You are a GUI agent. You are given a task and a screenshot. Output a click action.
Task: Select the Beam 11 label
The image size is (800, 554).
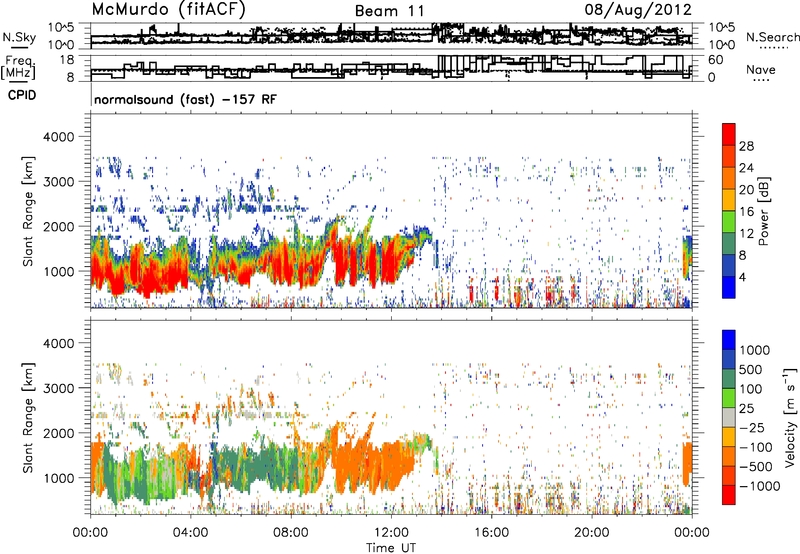[x=389, y=11]
